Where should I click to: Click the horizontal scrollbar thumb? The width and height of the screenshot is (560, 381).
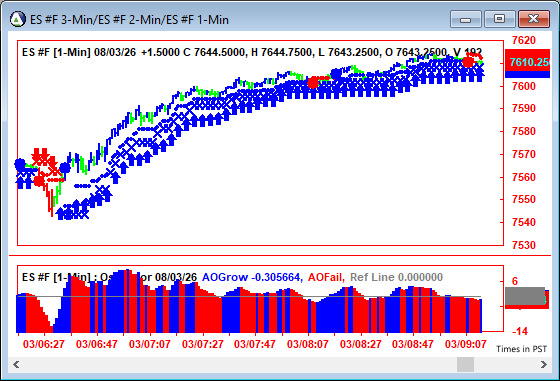(x=466, y=365)
